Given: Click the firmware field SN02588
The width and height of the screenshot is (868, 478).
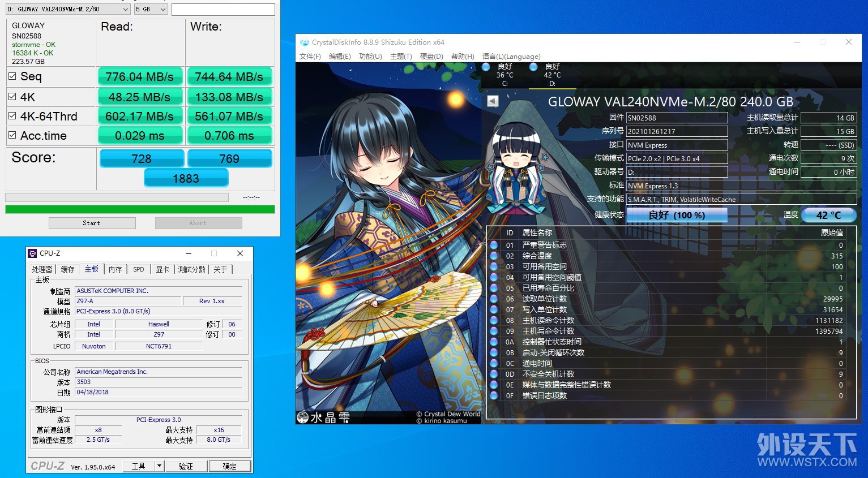Looking at the screenshot, I should [677, 118].
